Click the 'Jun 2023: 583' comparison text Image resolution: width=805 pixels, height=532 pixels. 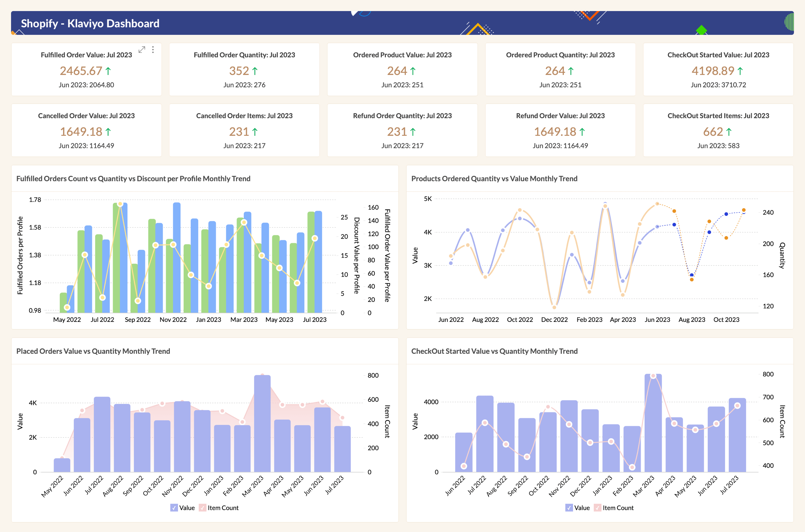click(718, 145)
